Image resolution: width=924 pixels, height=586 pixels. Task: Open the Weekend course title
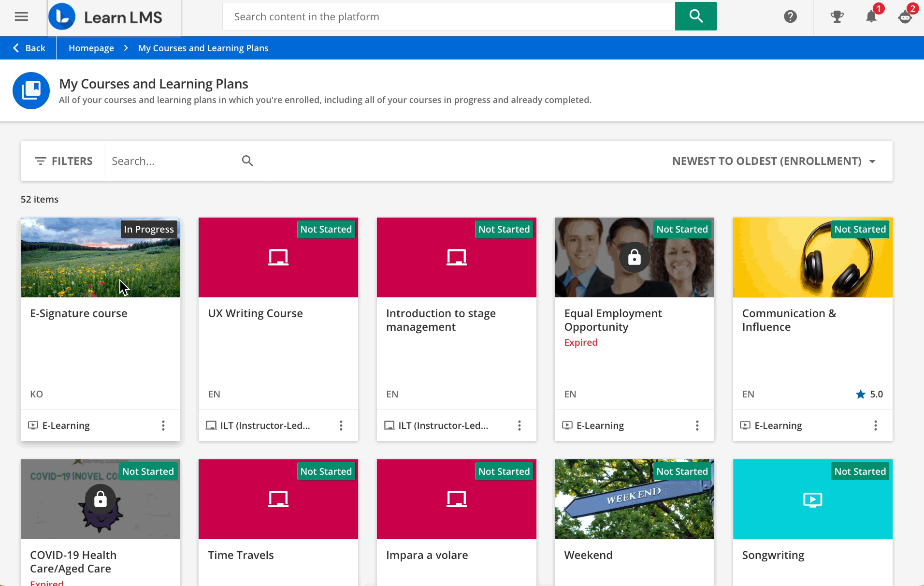click(588, 555)
